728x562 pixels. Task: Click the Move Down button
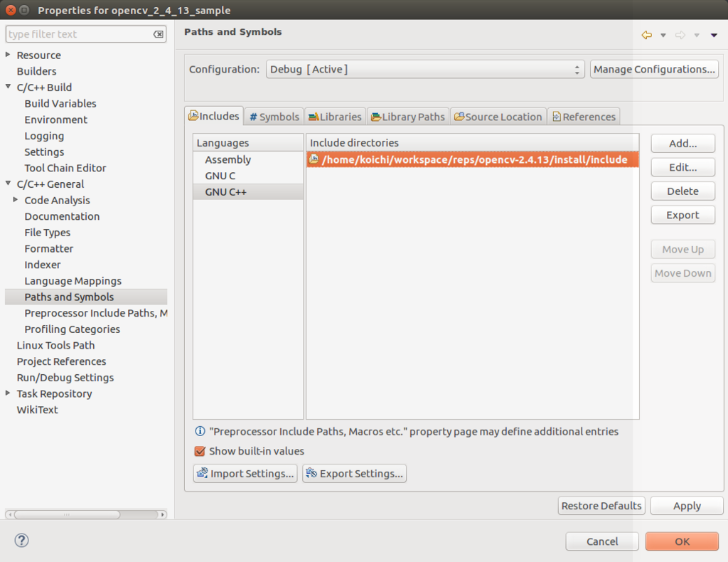(x=682, y=273)
